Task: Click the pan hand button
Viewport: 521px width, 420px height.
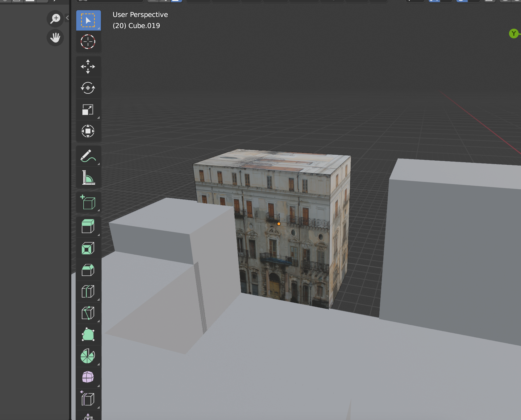Action: [55, 38]
